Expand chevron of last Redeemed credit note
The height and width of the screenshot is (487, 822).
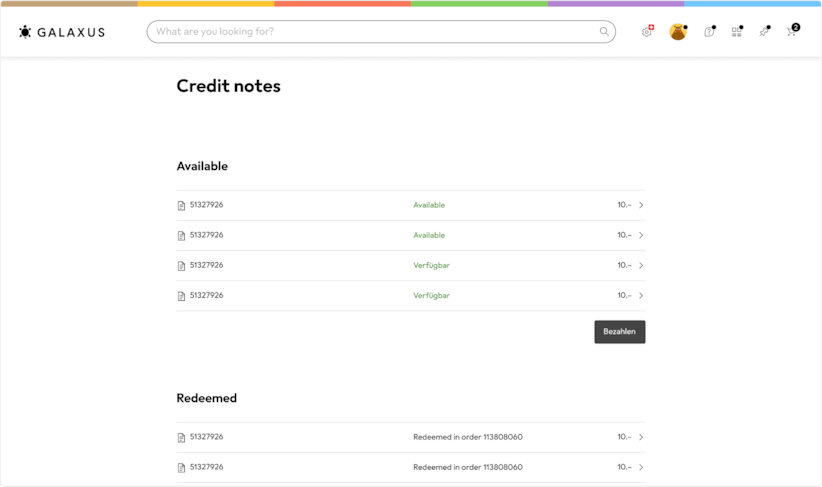pyautogui.click(x=641, y=467)
